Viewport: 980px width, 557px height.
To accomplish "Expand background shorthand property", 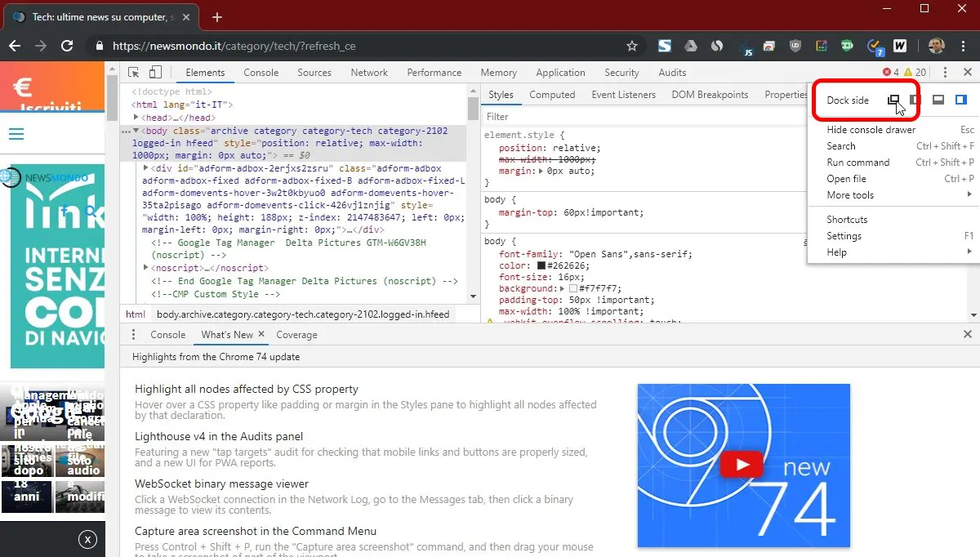I will 562,288.
